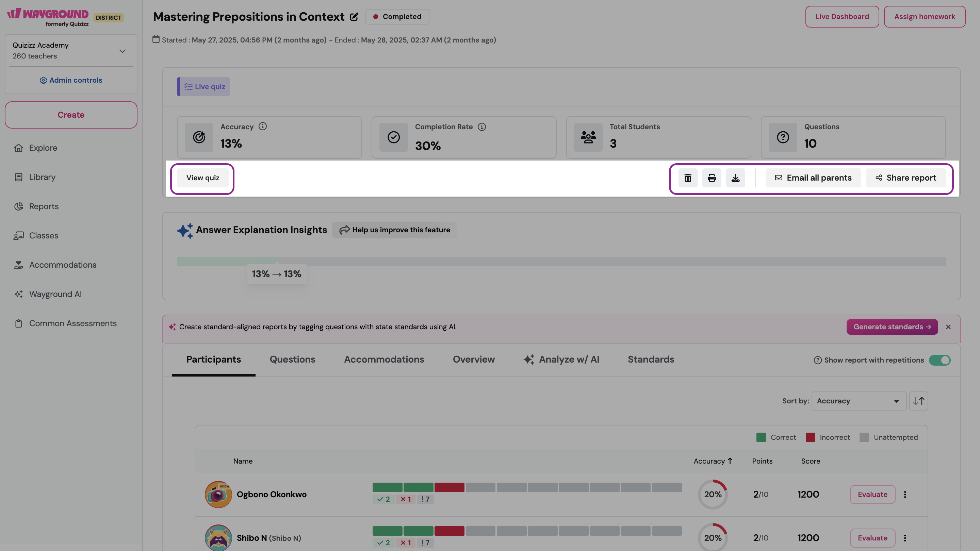
Task: Toggle the sort order arrows button
Action: (918, 401)
